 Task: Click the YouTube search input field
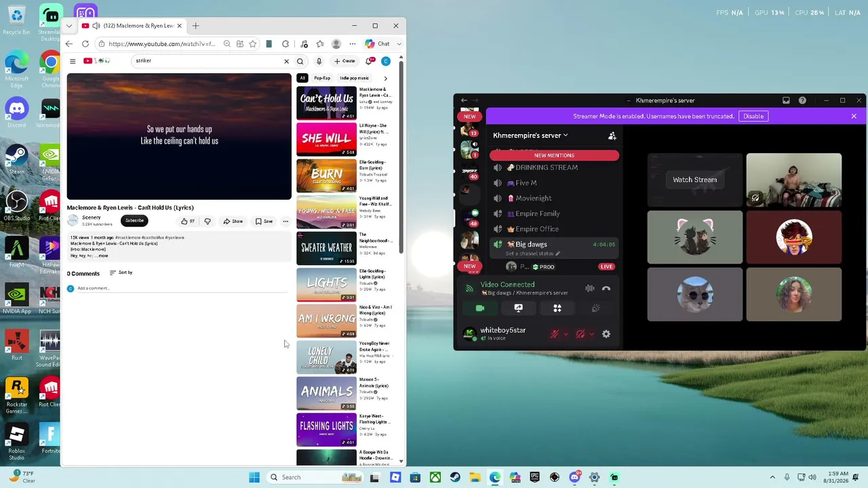pyautogui.click(x=207, y=61)
